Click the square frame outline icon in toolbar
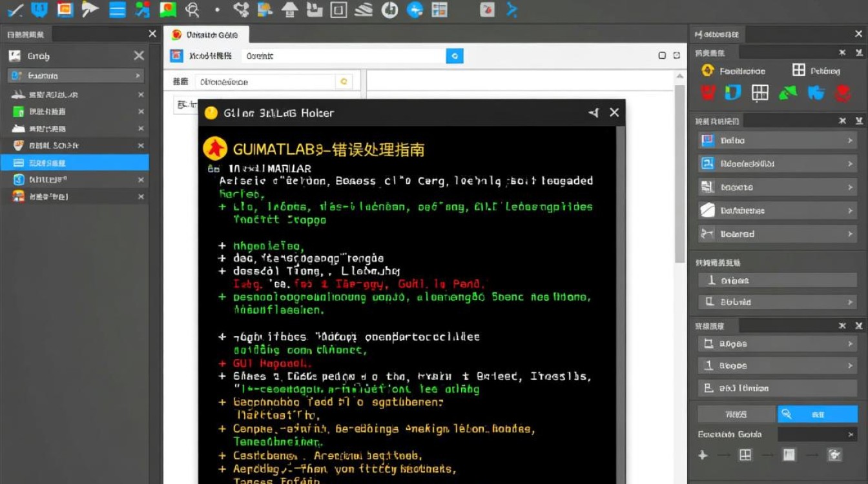This screenshot has width=868, height=484. click(338, 9)
